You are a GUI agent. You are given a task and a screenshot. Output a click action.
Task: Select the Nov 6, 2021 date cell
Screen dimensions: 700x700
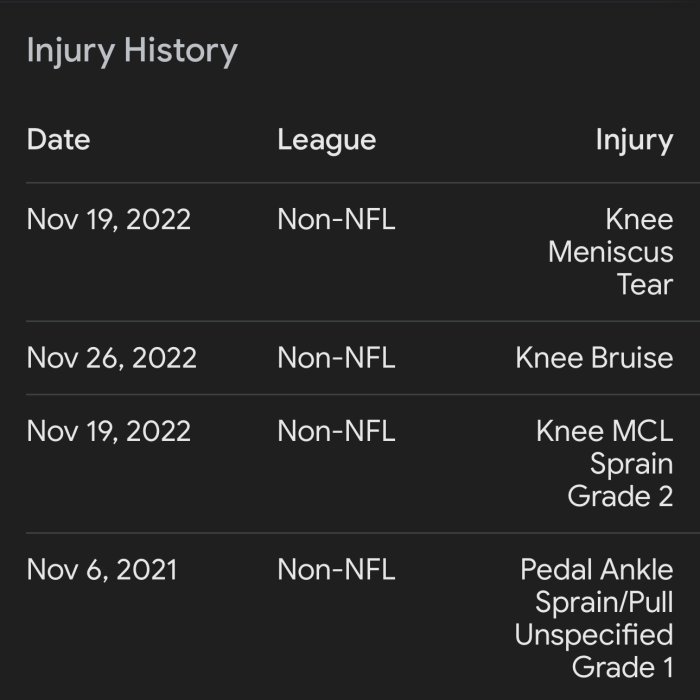[102, 569]
